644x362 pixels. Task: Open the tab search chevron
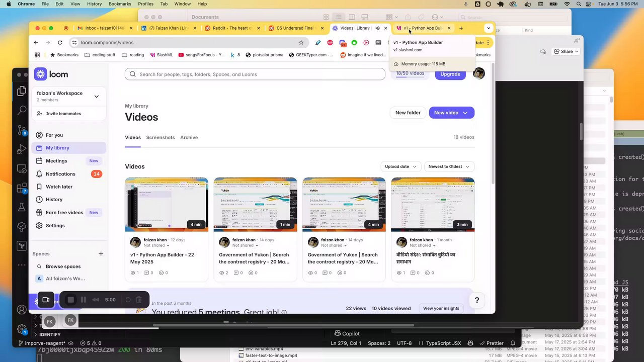(488, 28)
